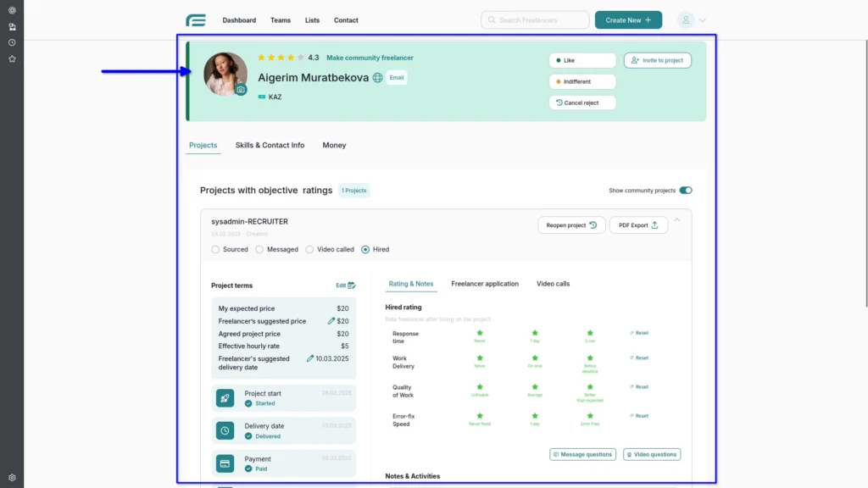The width and height of the screenshot is (868, 488).
Task: Click the Search Freelancers input field
Action: click(x=535, y=19)
